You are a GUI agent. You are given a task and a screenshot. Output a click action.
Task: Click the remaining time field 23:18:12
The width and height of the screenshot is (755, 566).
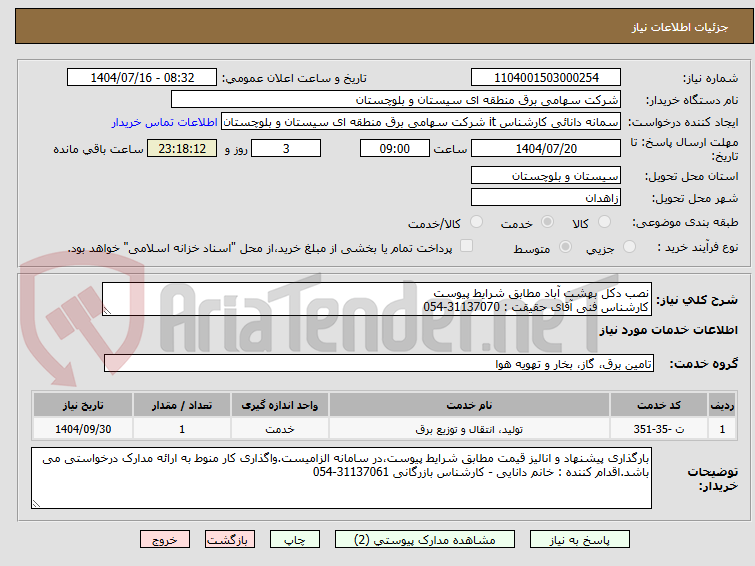(182, 148)
